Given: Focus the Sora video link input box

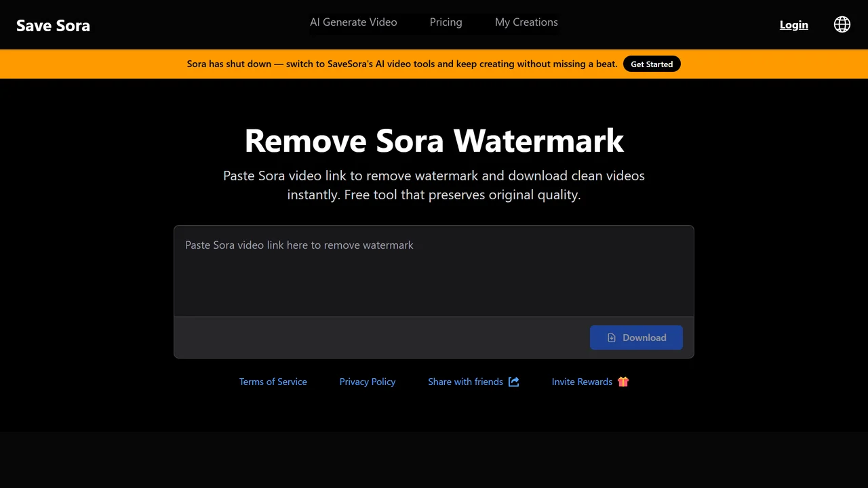Looking at the screenshot, I should [x=434, y=271].
